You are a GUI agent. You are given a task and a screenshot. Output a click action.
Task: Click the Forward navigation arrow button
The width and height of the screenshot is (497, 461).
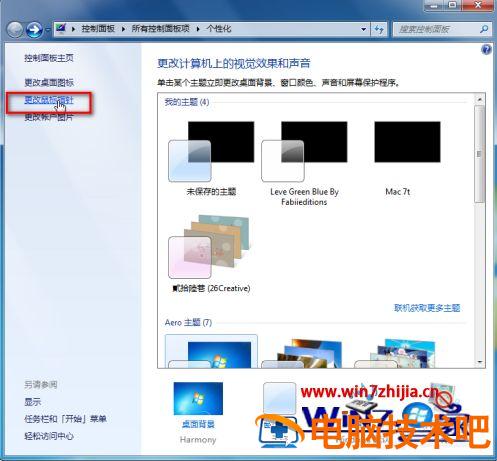coord(34,30)
